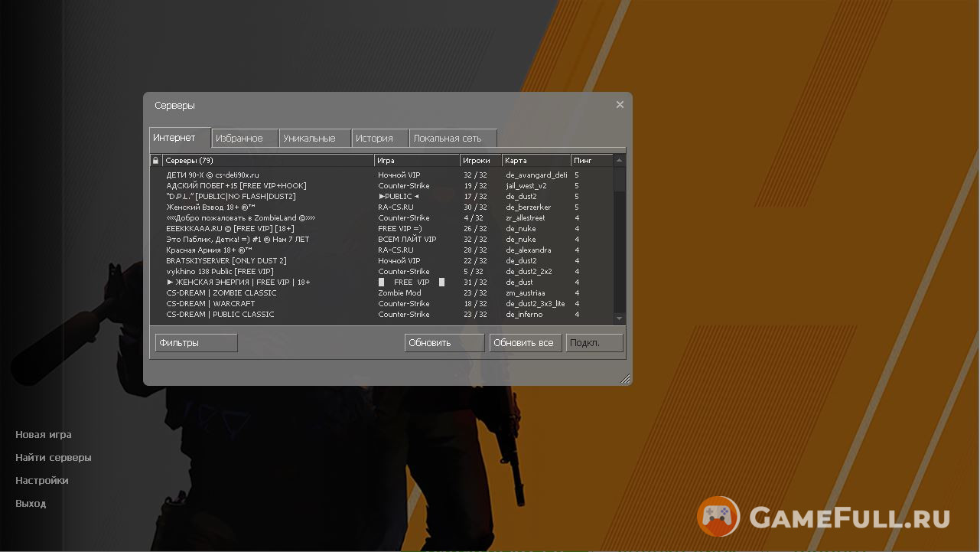This screenshot has height=552, width=980.
Task: Sort by the Карта column header
Action: point(536,161)
